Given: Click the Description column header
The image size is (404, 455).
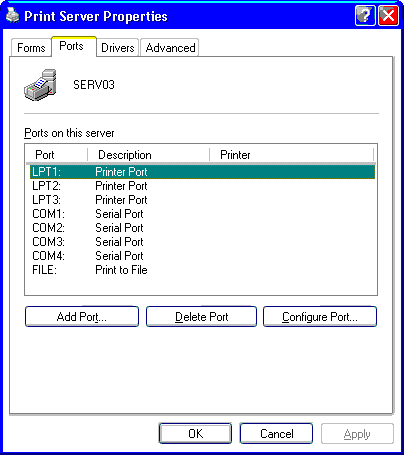Looking at the screenshot, I should click(149, 155).
